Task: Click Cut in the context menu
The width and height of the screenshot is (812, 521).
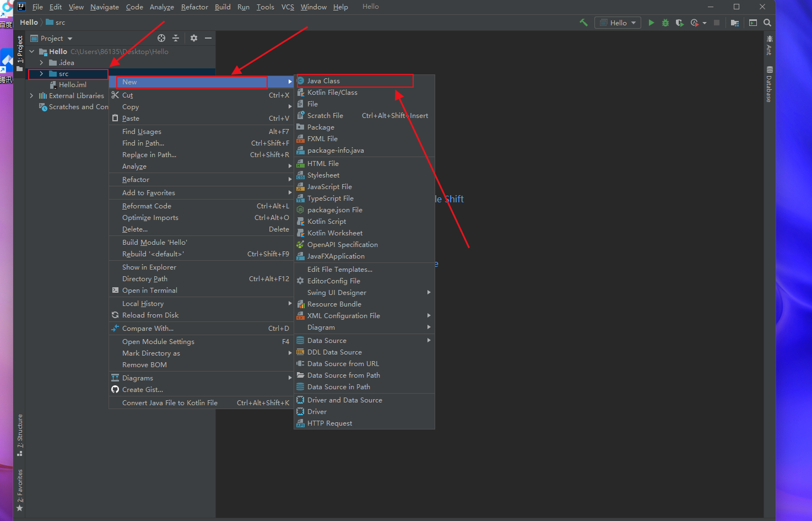Action: (201, 95)
